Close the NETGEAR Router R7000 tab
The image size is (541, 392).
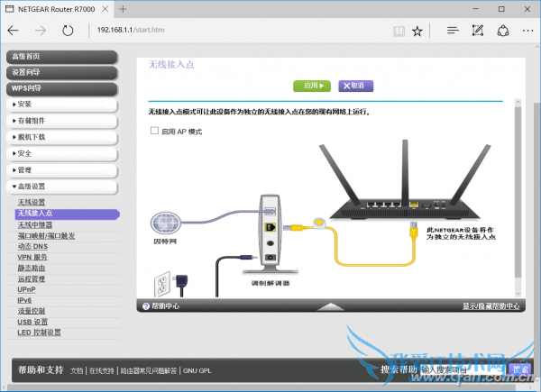[x=105, y=9]
